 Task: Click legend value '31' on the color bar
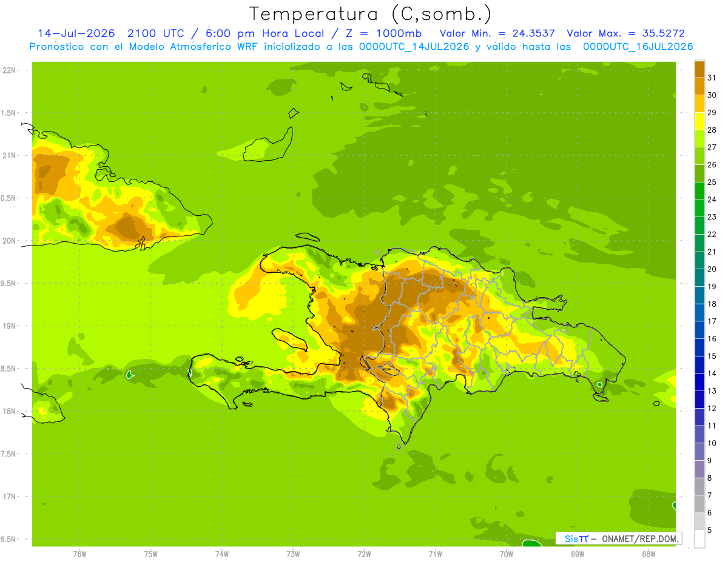coord(712,77)
